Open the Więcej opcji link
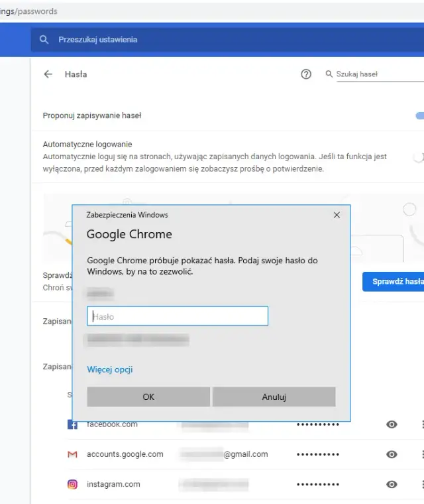Viewport: 424px width, 504px height. coord(110,369)
